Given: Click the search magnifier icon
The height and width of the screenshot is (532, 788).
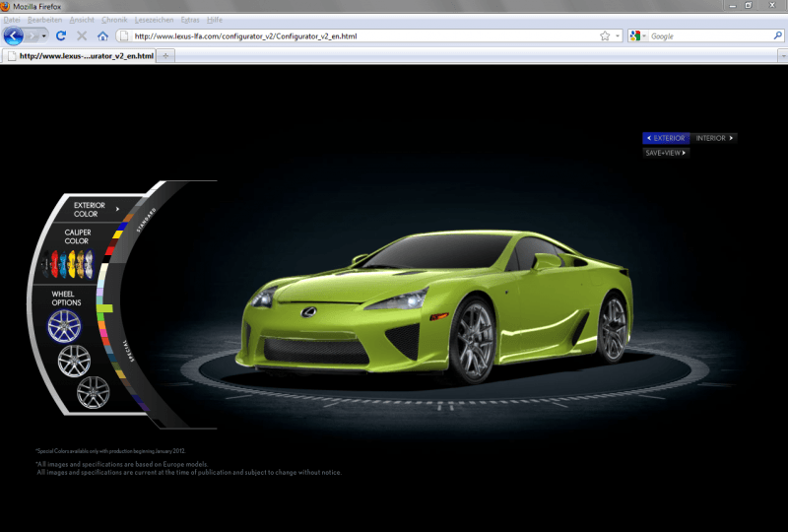Looking at the screenshot, I should tap(777, 35).
